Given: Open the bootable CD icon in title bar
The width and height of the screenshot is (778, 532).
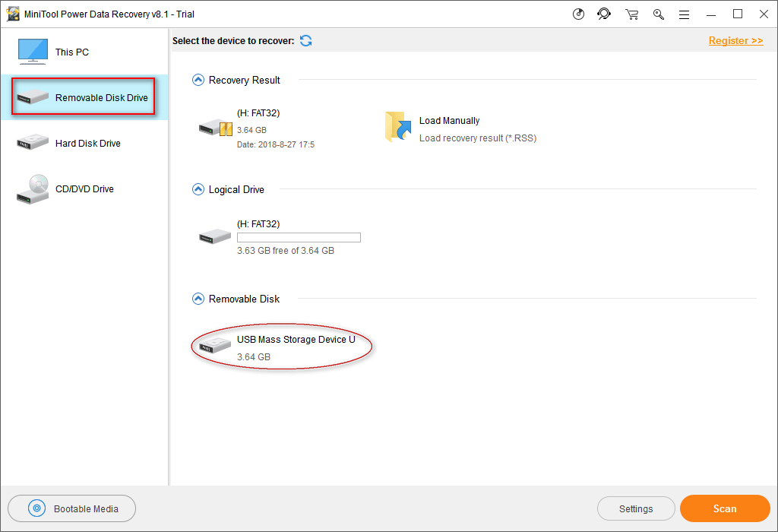Looking at the screenshot, I should (x=578, y=14).
